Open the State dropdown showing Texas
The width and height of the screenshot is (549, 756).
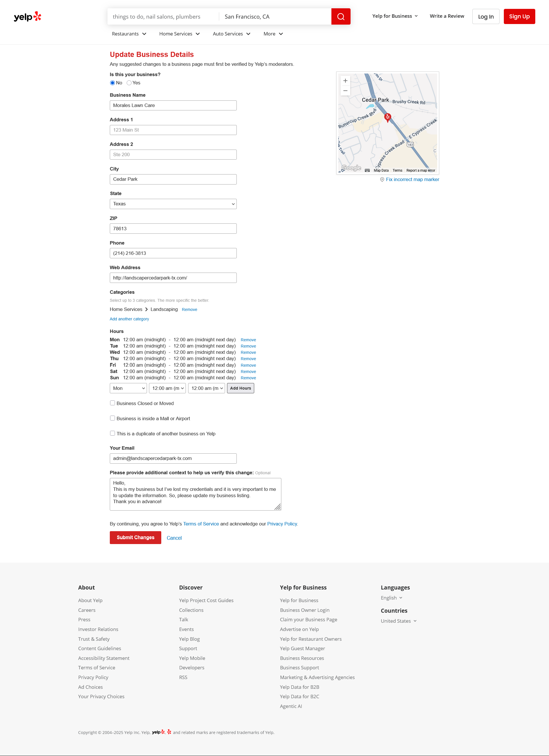(x=173, y=204)
